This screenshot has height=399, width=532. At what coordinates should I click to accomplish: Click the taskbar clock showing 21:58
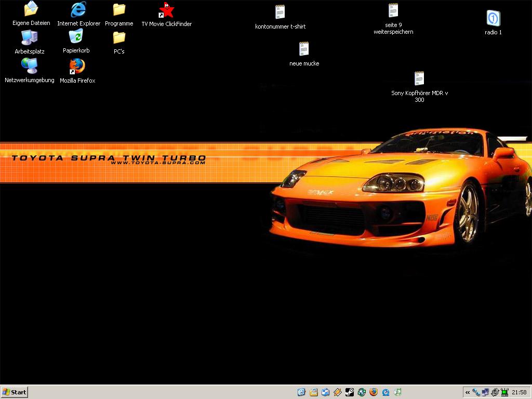click(x=519, y=392)
